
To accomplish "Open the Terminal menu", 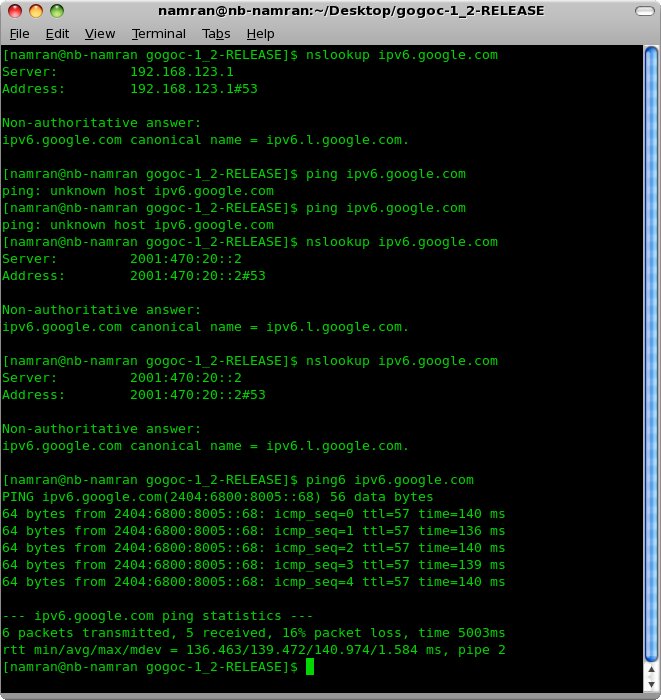I will click(x=158, y=33).
